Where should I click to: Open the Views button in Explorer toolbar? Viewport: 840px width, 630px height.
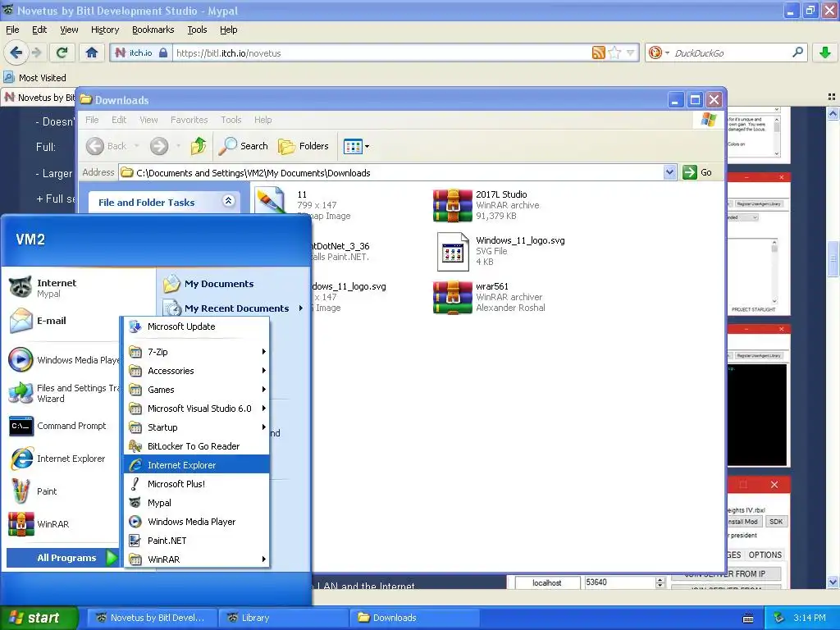click(x=356, y=146)
